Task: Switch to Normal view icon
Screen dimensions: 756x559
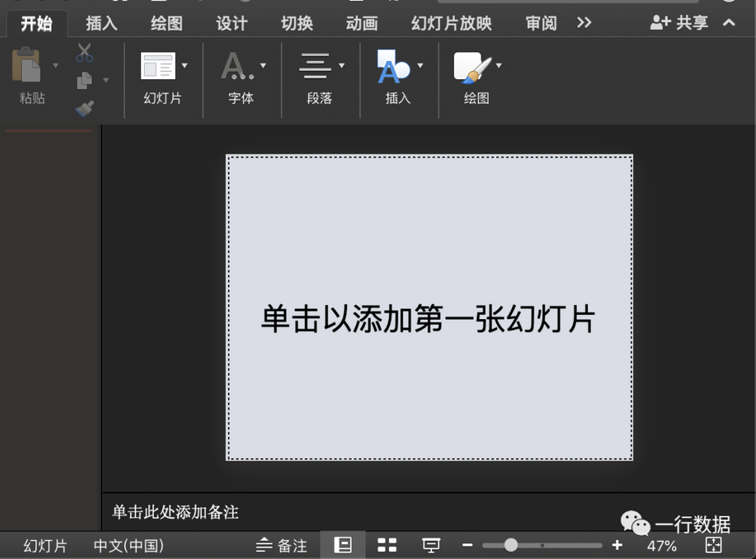Action: point(343,545)
